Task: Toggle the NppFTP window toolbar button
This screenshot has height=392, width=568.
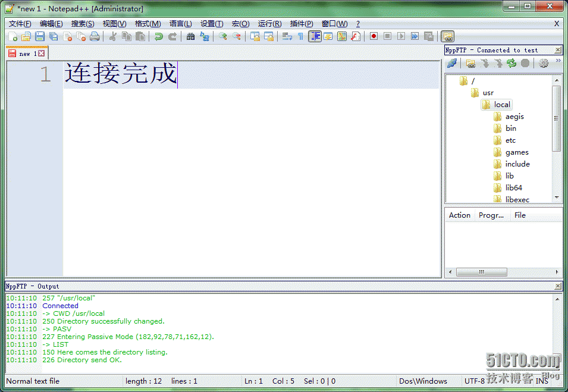Action: [448, 36]
